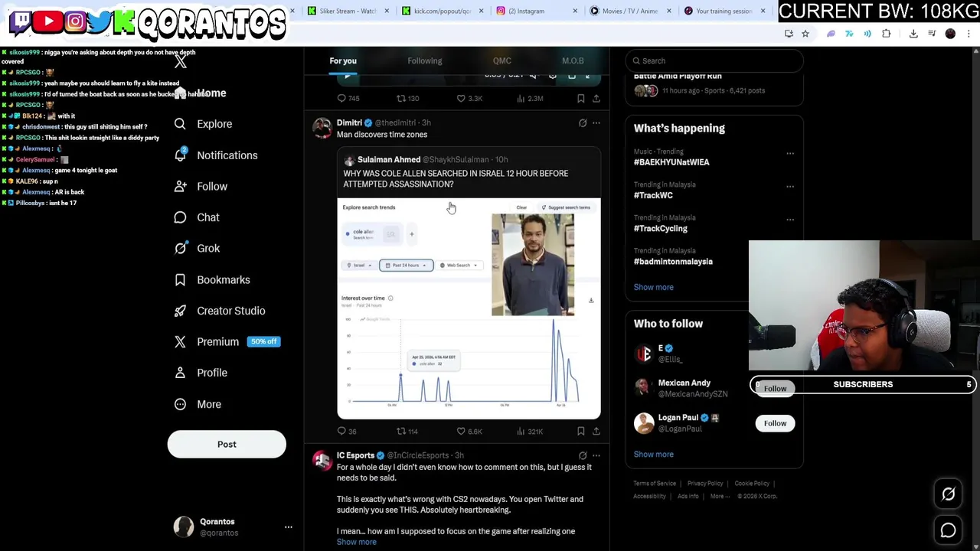
Task: Click the Post button
Action: (x=227, y=444)
